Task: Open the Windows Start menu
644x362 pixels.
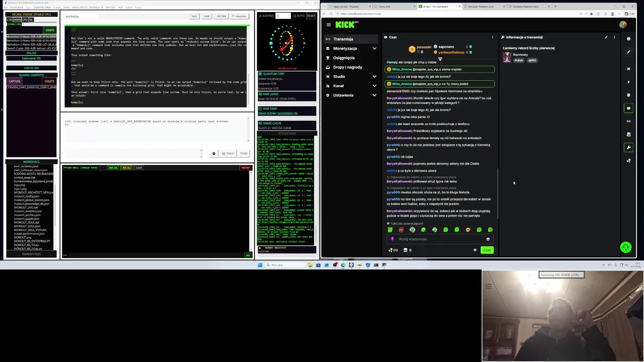Action: pos(260,265)
